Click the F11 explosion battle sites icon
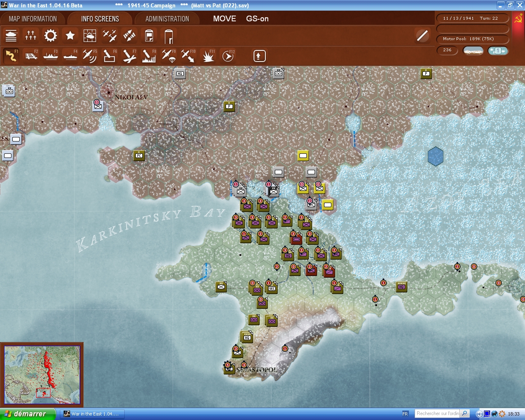Screen dimensions: 525x420 coord(208,56)
